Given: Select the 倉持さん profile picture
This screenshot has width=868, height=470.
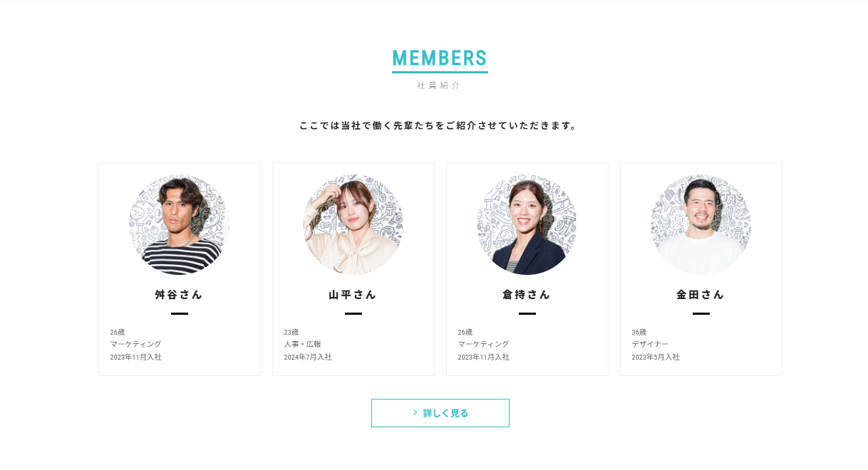Looking at the screenshot, I should tap(527, 225).
